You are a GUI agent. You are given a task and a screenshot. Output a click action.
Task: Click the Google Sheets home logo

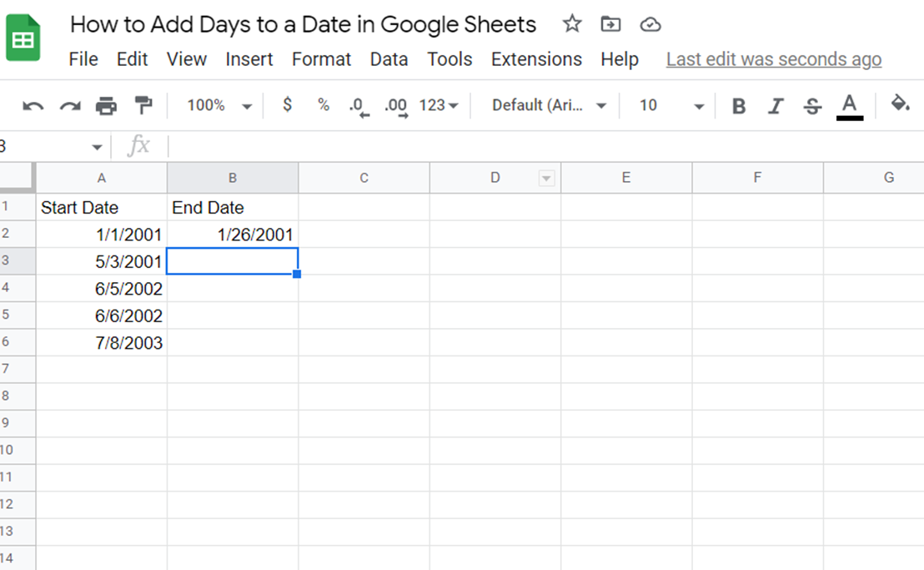coord(23,38)
